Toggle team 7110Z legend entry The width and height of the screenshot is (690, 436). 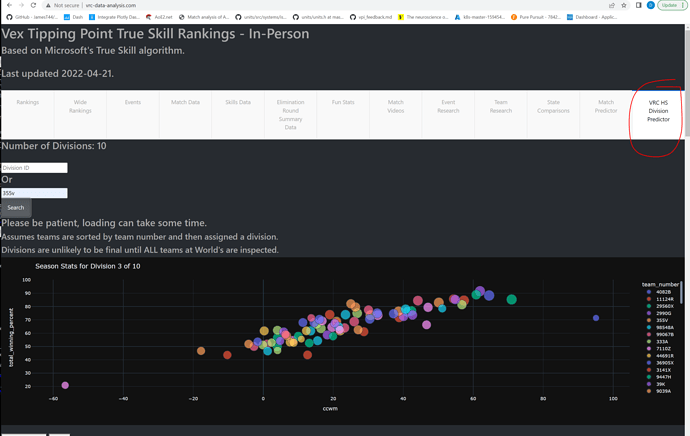click(659, 348)
